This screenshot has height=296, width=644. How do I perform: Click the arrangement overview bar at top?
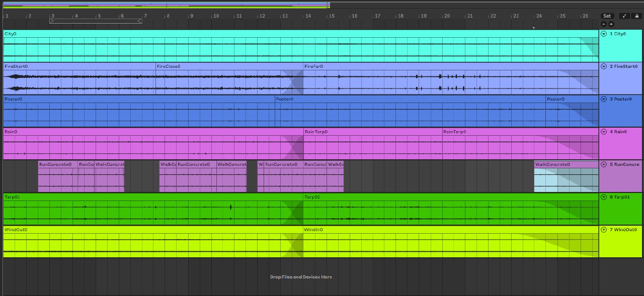tap(166, 6)
